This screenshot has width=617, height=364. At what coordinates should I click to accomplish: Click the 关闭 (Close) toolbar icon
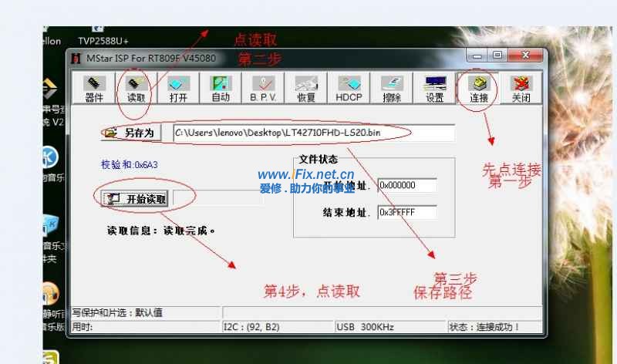[521, 89]
